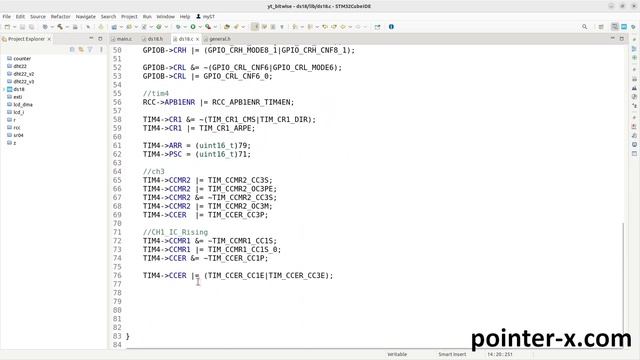
Task: Switch to the C/C++ perspective icon
Action: pos(614,27)
